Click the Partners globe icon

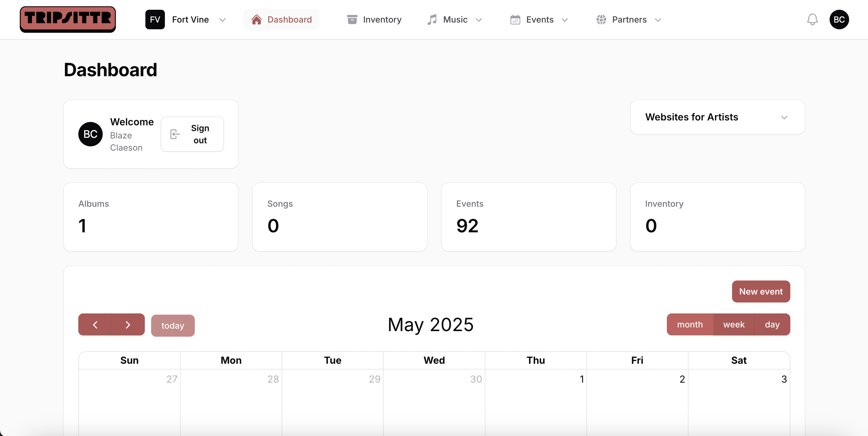point(601,20)
